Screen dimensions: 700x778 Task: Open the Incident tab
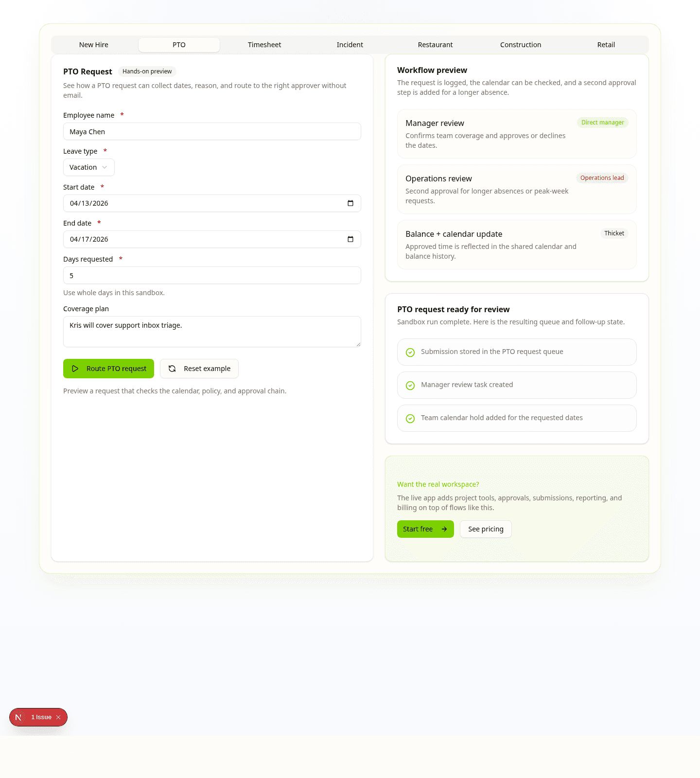tap(350, 45)
